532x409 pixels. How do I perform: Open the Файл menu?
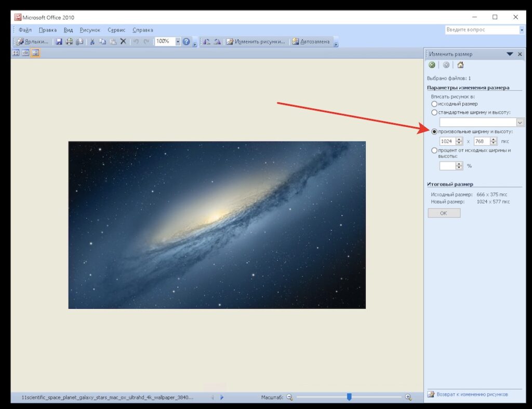click(25, 30)
